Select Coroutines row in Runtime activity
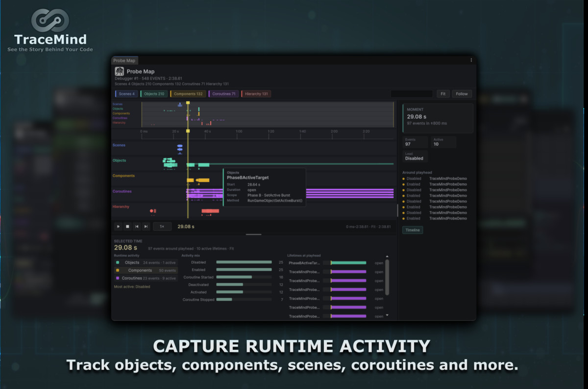The height and width of the screenshot is (389, 588). click(x=146, y=278)
